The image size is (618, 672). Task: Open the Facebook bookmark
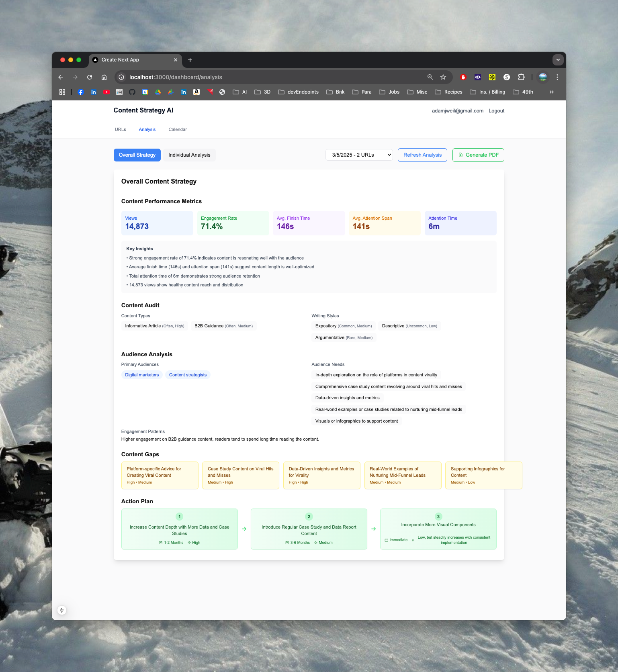point(81,92)
